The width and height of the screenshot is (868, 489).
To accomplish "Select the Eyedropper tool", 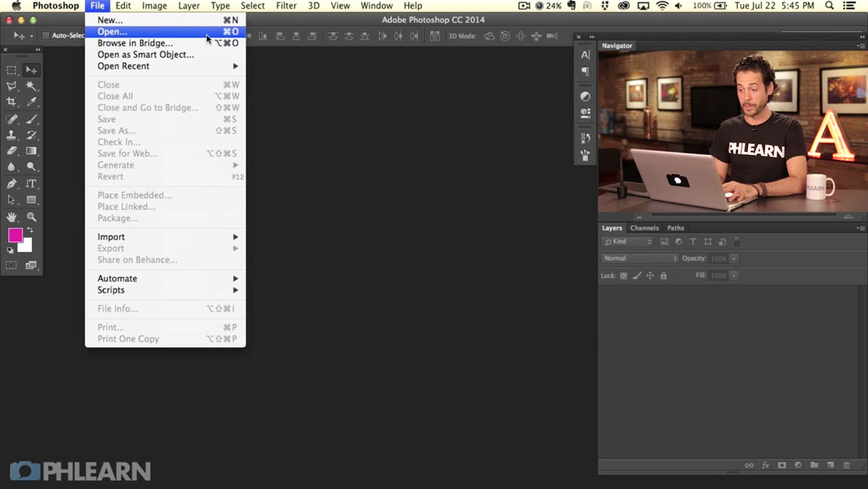I will 31,102.
